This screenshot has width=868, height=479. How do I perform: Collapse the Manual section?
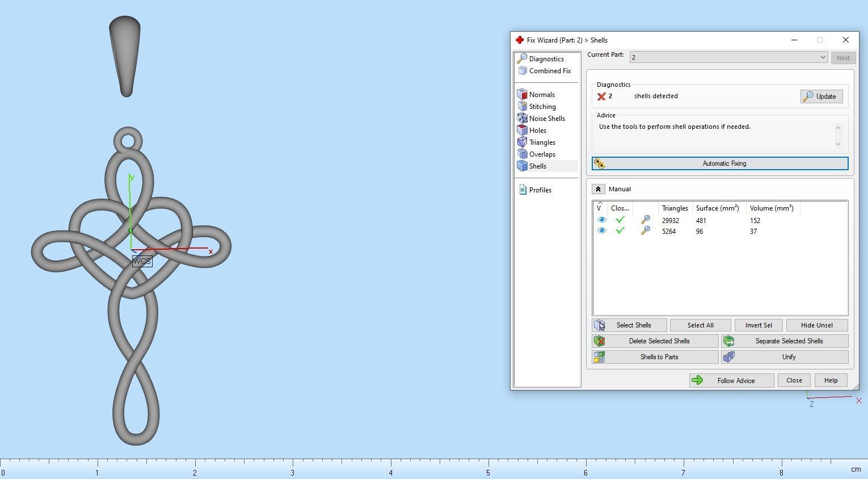[598, 189]
